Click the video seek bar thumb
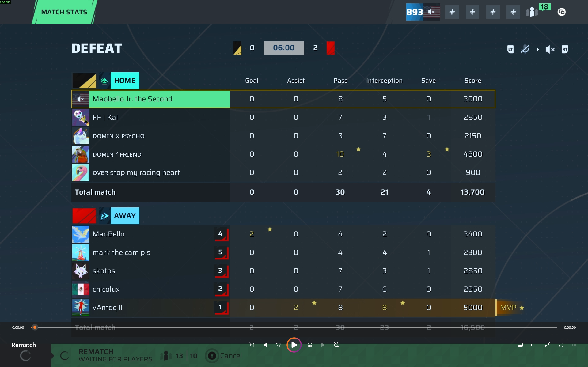This screenshot has height=367, width=588. coord(35,327)
